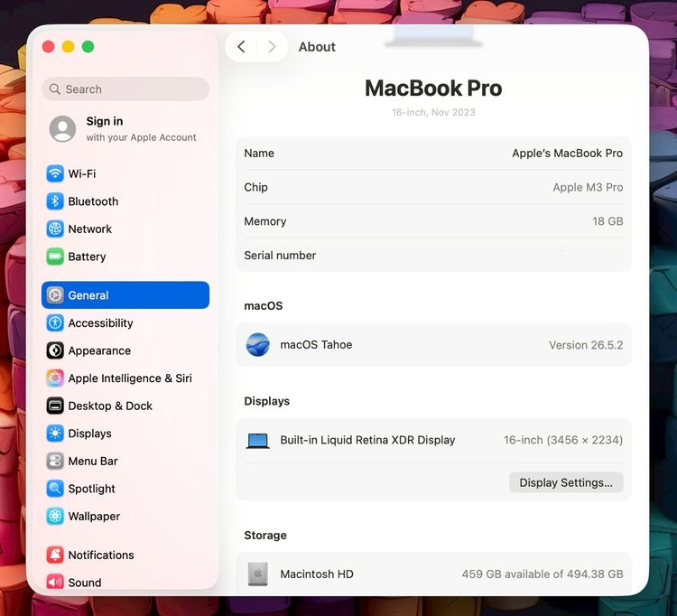Select Desktop & Dock icon
Screen dimensions: 677x616
55,406
